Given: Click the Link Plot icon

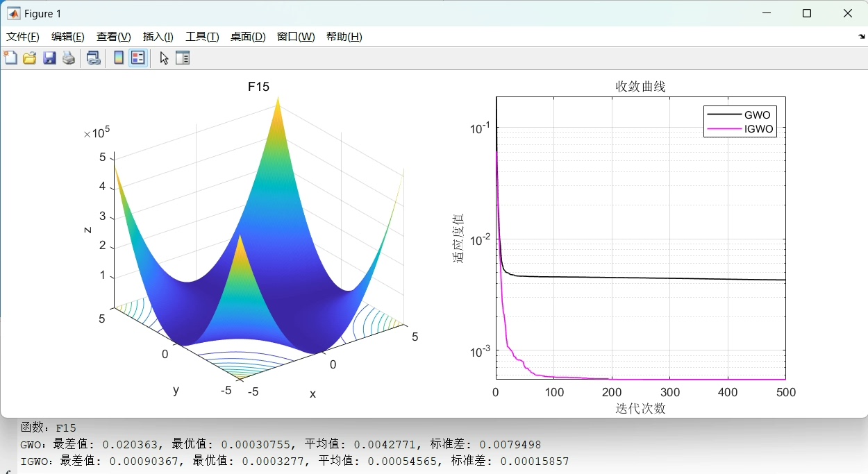Looking at the screenshot, I should click(x=92, y=58).
